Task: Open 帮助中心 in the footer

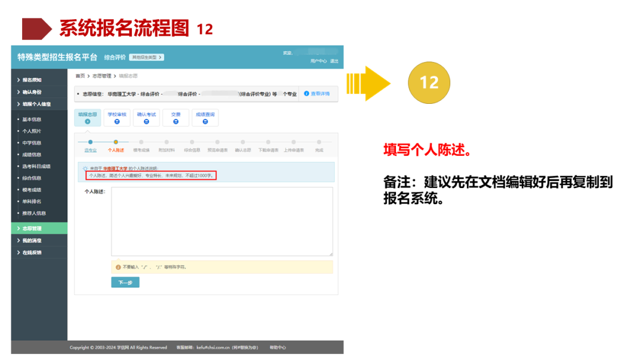Action: click(278, 347)
